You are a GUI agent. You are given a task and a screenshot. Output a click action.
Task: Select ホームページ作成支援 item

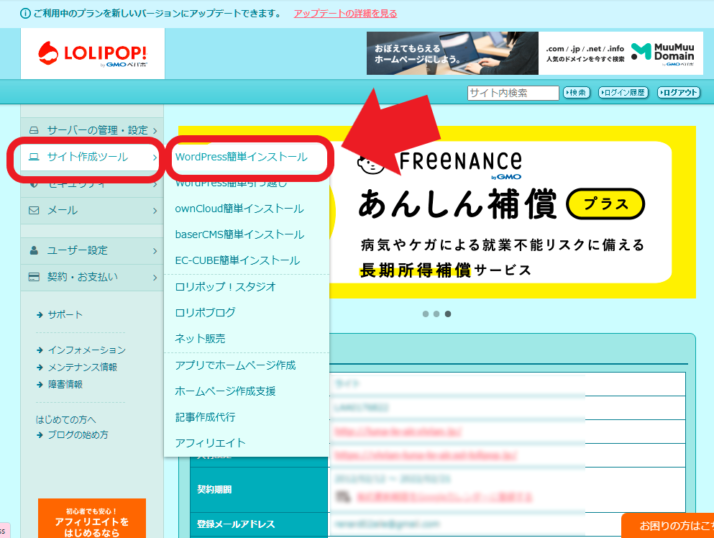225,391
